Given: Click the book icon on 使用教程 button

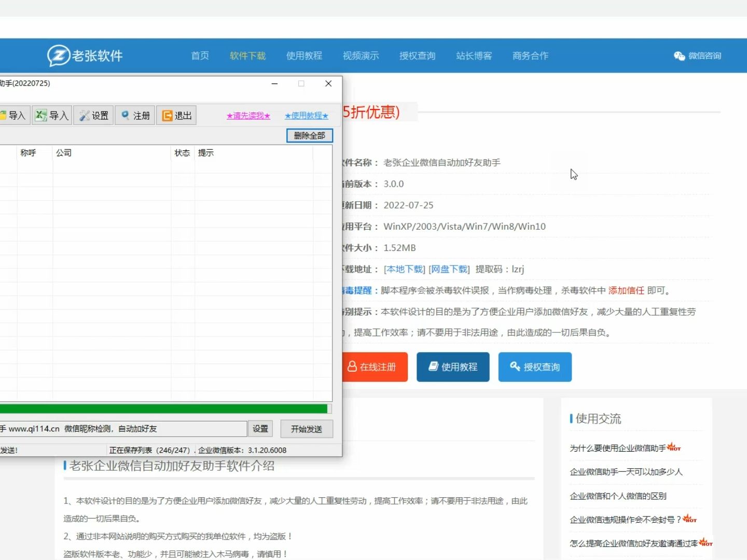Looking at the screenshot, I should pos(434,367).
